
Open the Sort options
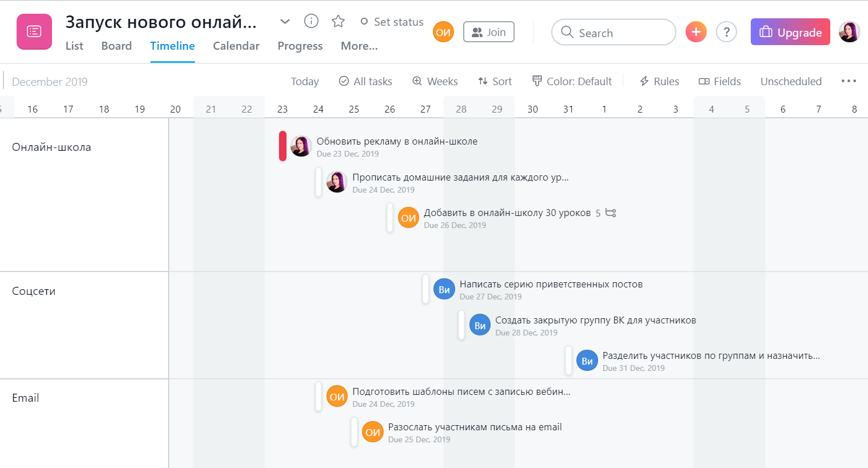[494, 81]
